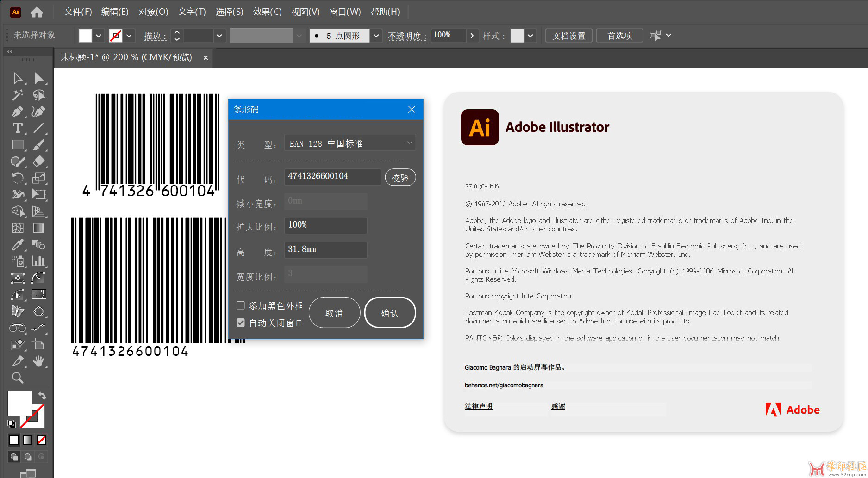Select the Scale tool

39,178
